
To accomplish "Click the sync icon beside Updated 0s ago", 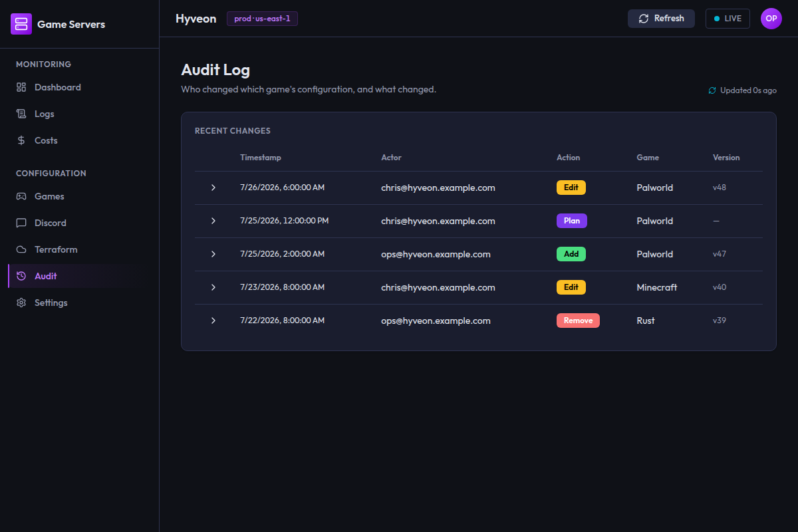I will pos(712,90).
